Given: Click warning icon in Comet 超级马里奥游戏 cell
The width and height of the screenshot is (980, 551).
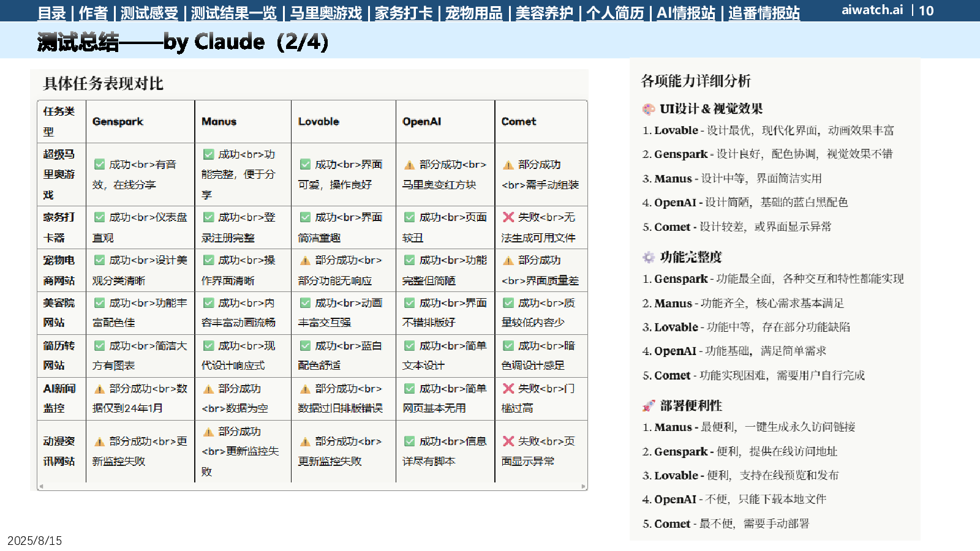Looking at the screenshot, I should tap(508, 165).
